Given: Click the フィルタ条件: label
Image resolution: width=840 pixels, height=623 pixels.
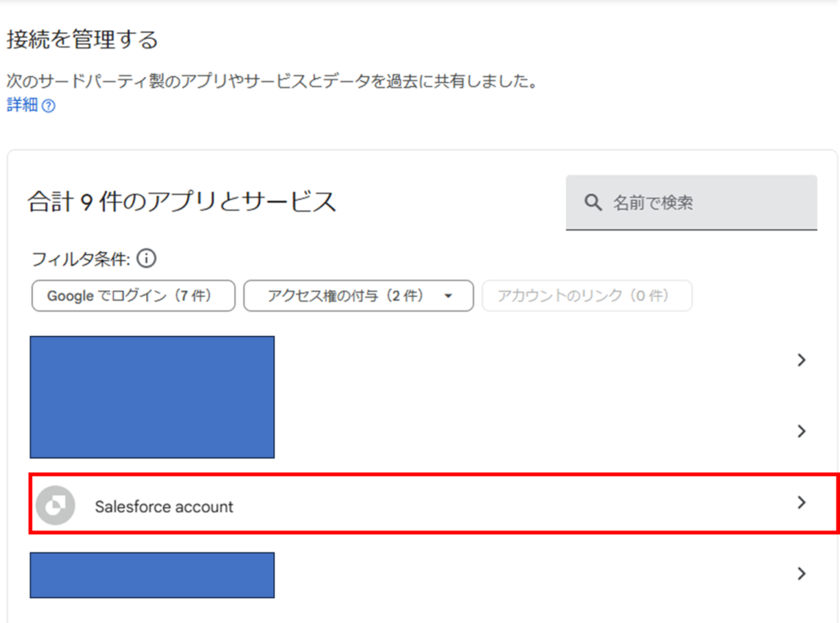Looking at the screenshot, I should click(x=81, y=259).
